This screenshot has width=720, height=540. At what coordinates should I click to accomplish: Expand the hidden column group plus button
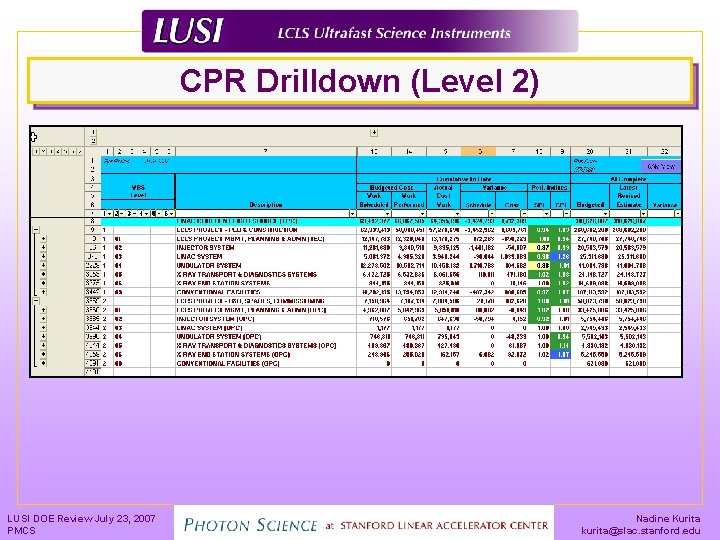[x=374, y=133]
